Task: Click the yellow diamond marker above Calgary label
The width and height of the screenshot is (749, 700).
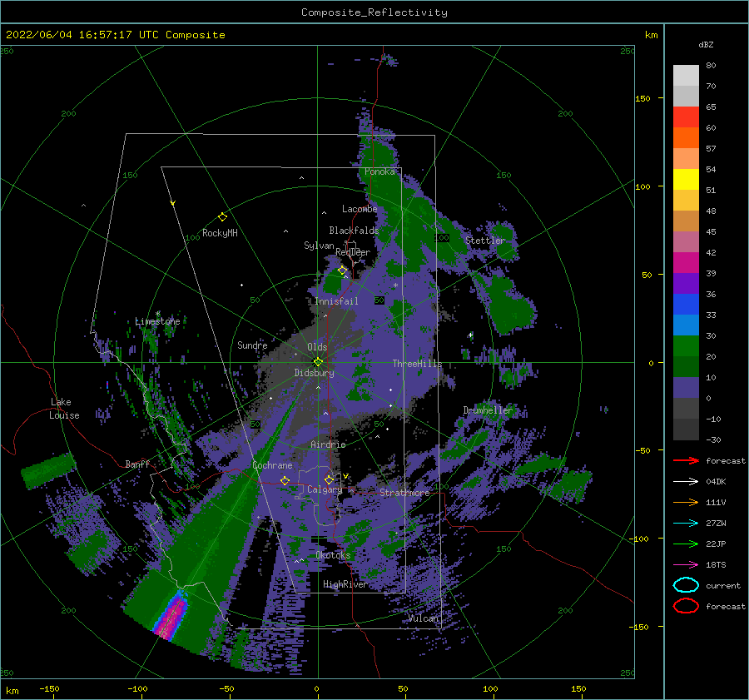Action: click(329, 479)
